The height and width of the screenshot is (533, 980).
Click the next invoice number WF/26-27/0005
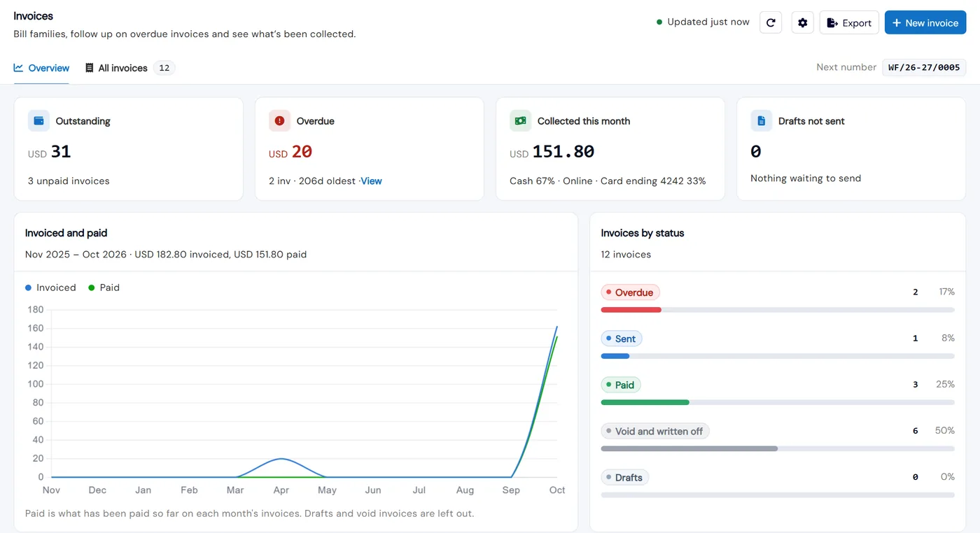coord(924,67)
